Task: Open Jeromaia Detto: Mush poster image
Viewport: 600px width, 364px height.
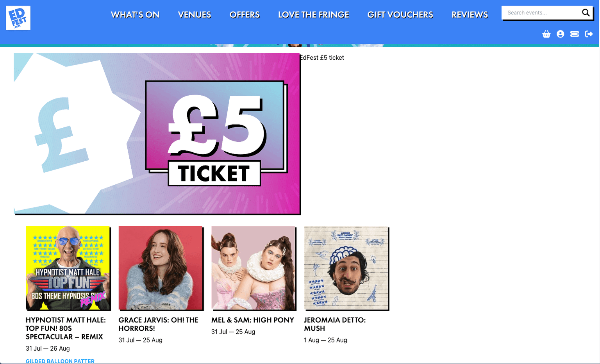Action: point(346,268)
